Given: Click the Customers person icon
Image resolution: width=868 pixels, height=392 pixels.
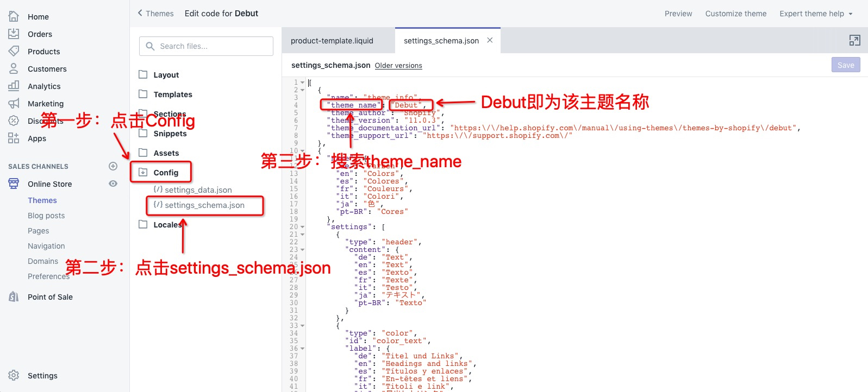Looking at the screenshot, I should [x=14, y=68].
